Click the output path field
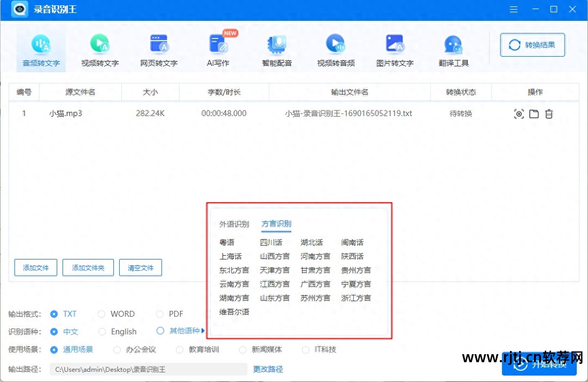This screenshot has width=588, height=382. pyautogui.click(x=144, y=369)
